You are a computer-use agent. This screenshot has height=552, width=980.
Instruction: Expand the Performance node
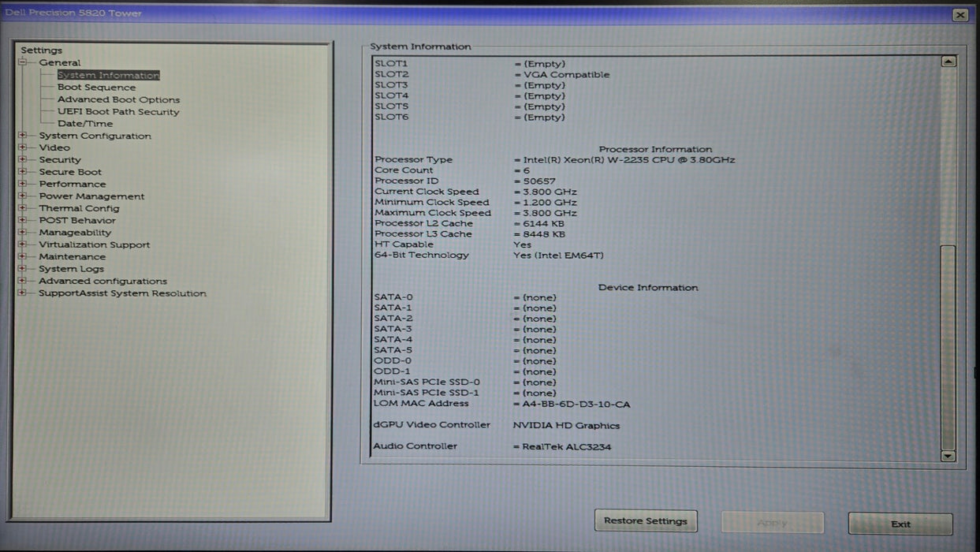click(x=23, y=184)
